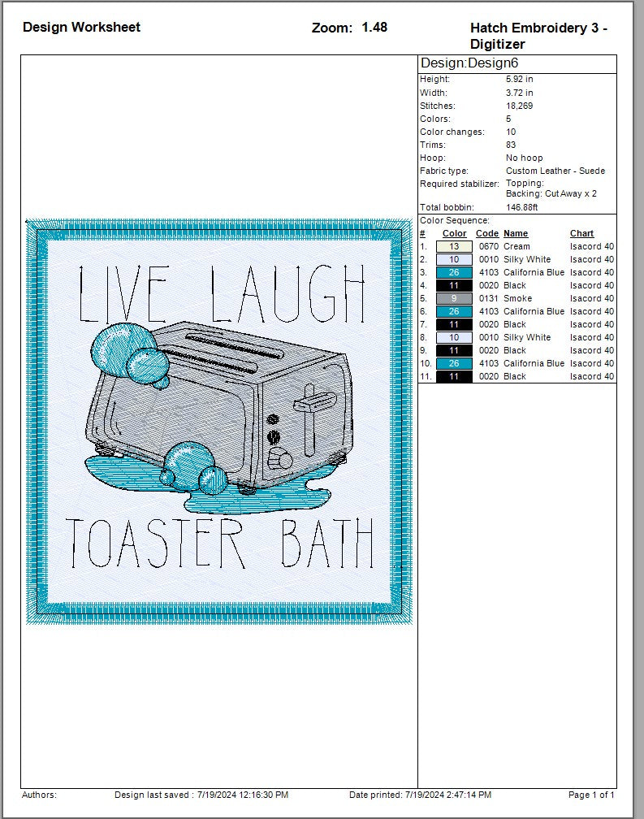
Task: Click the California Blue swatch in row 10
Action: 454,363
